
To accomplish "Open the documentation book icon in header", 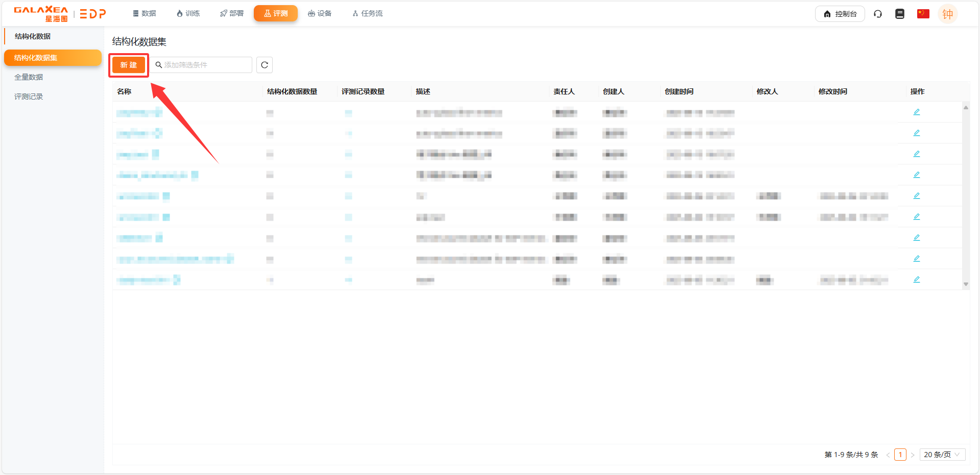I will pyautogui.click(x=900, y=14).
